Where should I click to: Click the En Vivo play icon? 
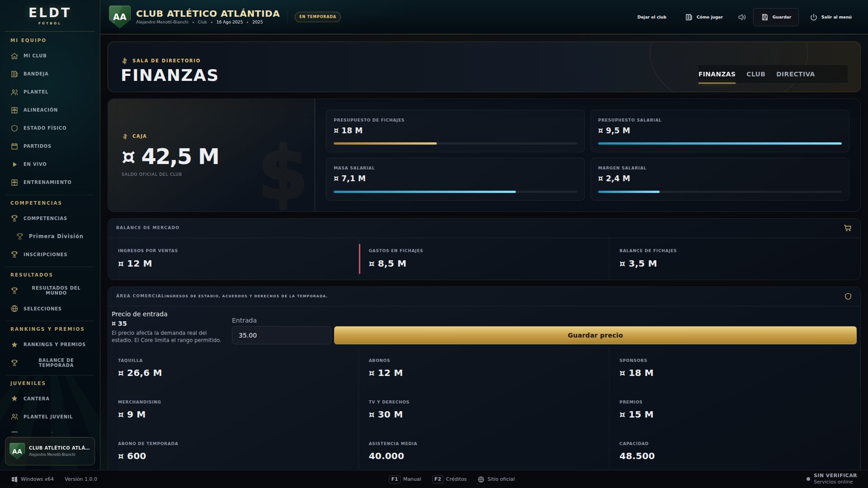[x=14, y=164]
